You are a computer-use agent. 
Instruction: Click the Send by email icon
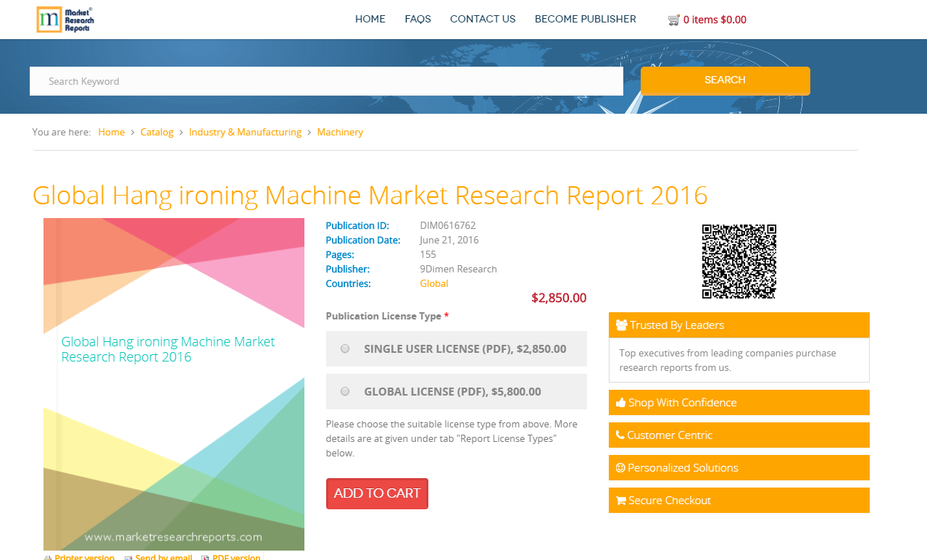tap(128, 558)
